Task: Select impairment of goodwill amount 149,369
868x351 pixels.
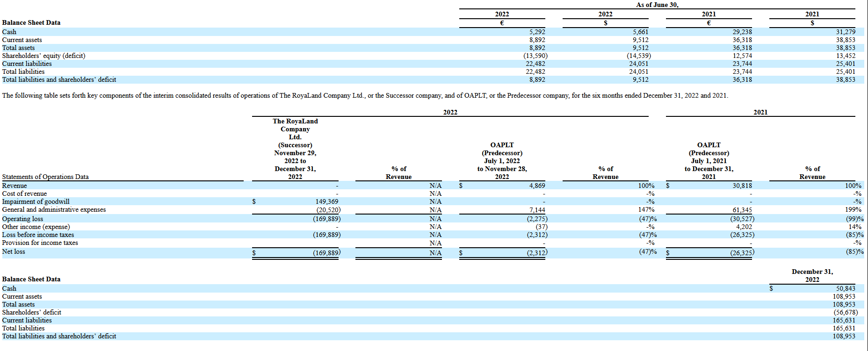Action: tap(327, 201)
